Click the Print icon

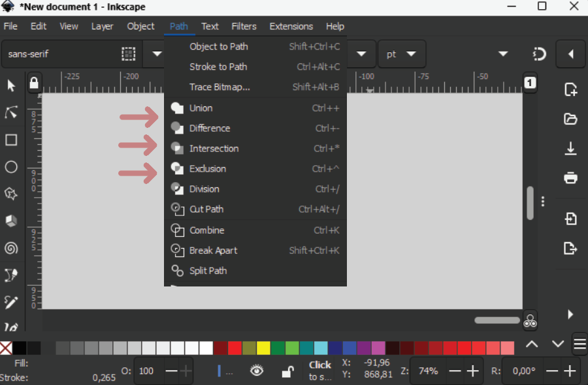(570, 177)
